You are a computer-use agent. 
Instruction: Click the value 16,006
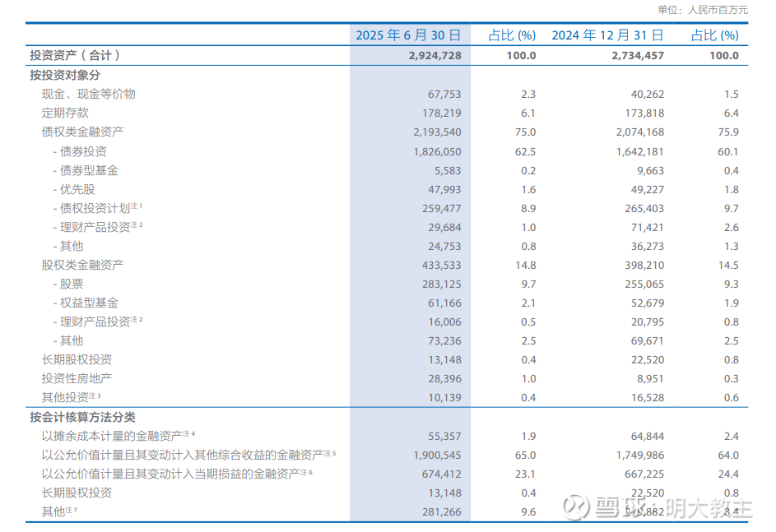coord(444,322)
